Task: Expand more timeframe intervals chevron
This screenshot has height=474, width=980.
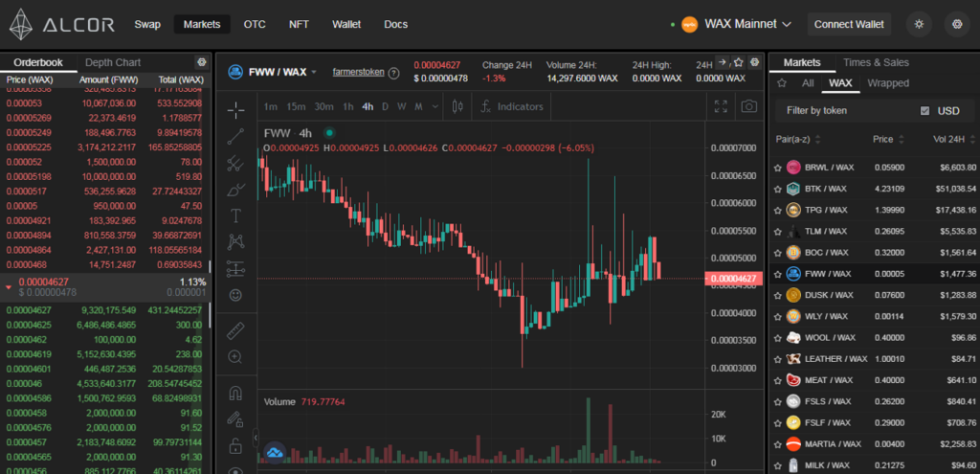Action: point(435,106)
